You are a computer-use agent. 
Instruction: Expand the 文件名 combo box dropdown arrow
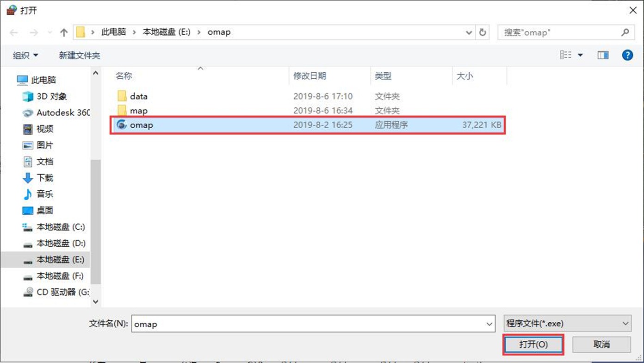click(489, 324)
